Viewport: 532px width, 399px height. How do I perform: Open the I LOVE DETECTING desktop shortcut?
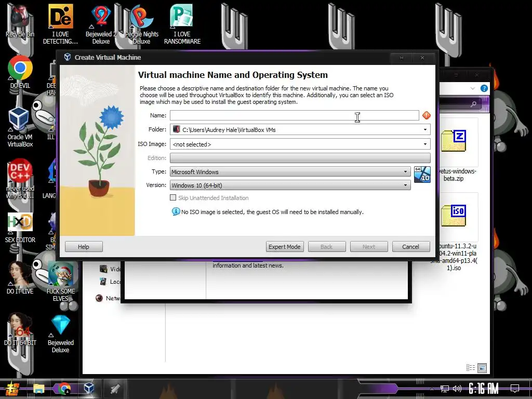60,24
